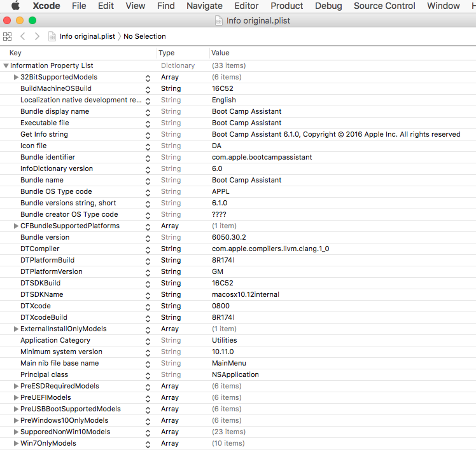Select the 'Main nib file base name' key
Viewport: 476px width, 452px height.
[x=60, y=363]
